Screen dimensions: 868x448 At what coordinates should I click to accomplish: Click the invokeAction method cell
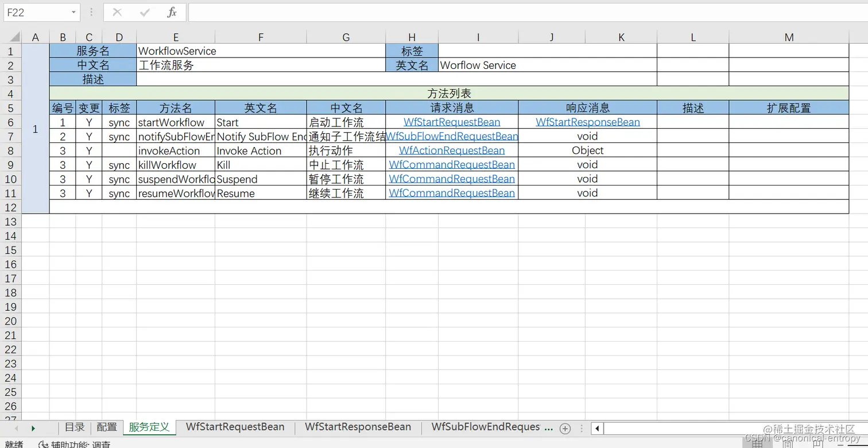[176, 150]
